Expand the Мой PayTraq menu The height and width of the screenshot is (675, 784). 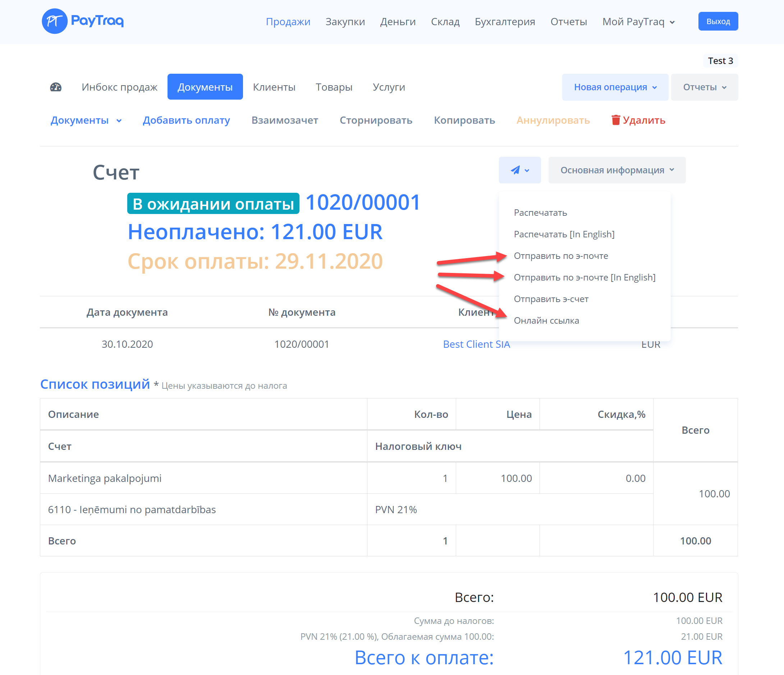pyautogui.click(x=638, y=22)
